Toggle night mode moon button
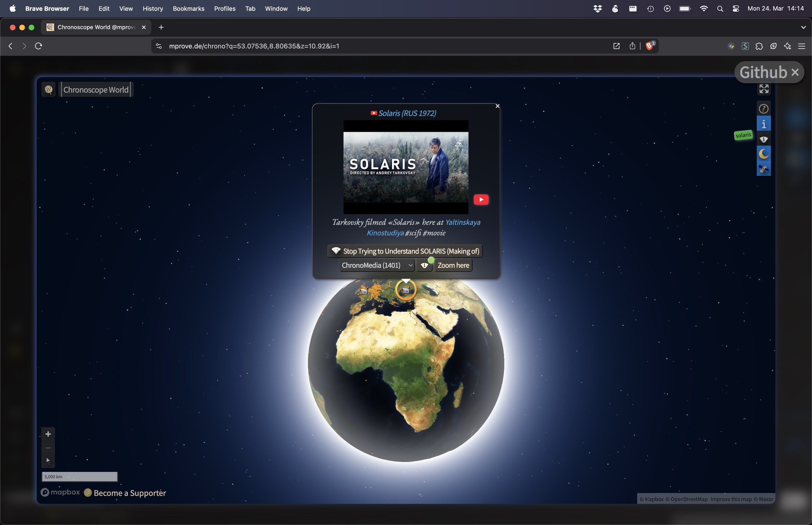Image resolution: width=812 pixels, height=525 pixels. click(x=764, y=154)
